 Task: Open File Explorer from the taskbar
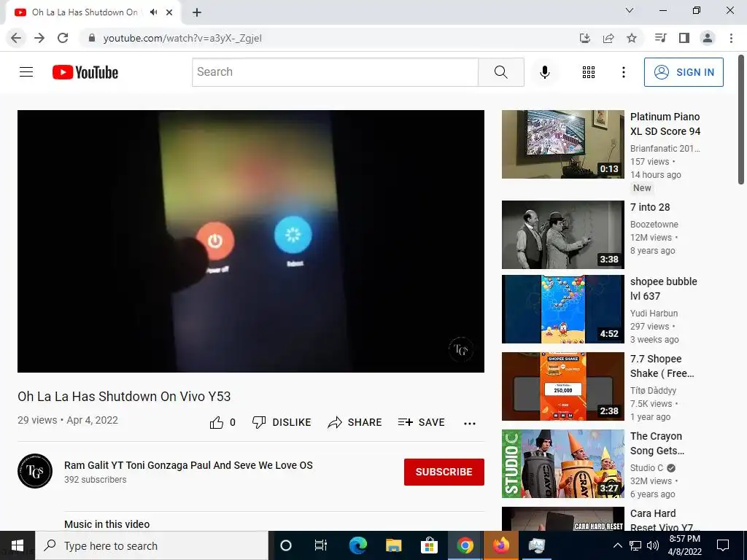[x=393, y=545]
